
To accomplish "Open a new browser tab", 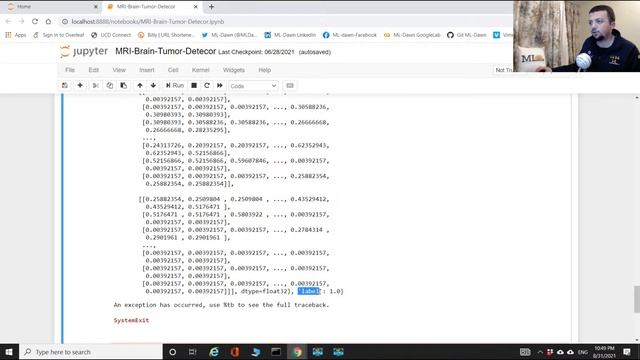I will click(x=211, y=7).
